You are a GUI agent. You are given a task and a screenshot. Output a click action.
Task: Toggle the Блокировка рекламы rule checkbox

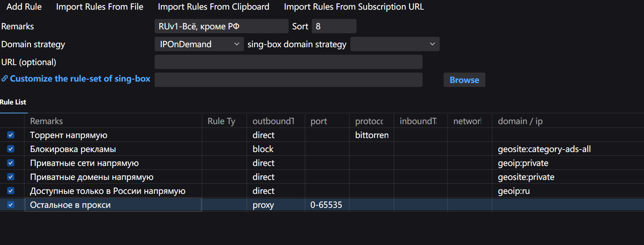point(11,149)
